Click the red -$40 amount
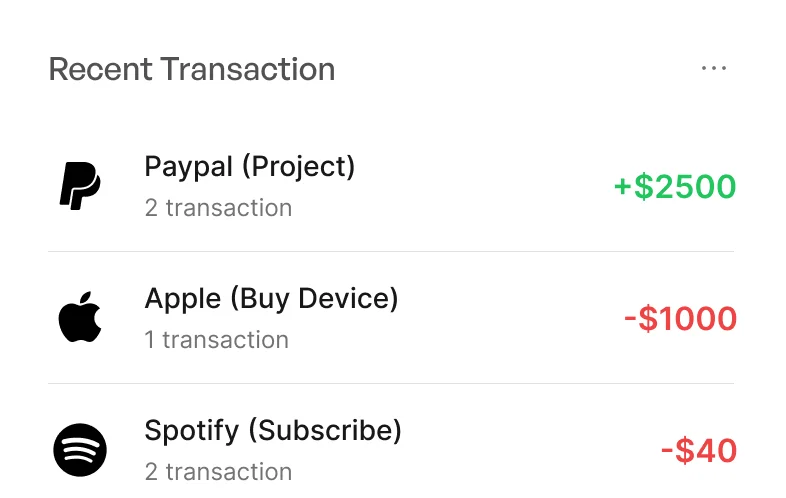Image resolution: width=786 pixels, height=498 pixels. (x=699, y=450)
